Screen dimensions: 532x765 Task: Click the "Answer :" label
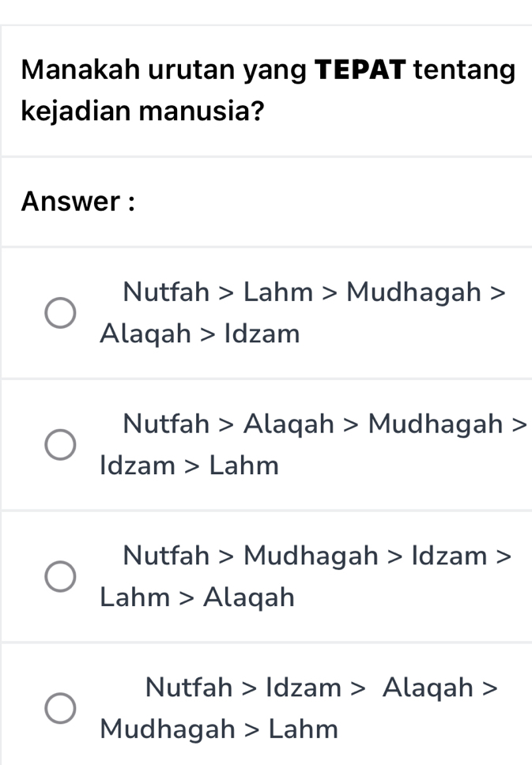tap(78, 201)
